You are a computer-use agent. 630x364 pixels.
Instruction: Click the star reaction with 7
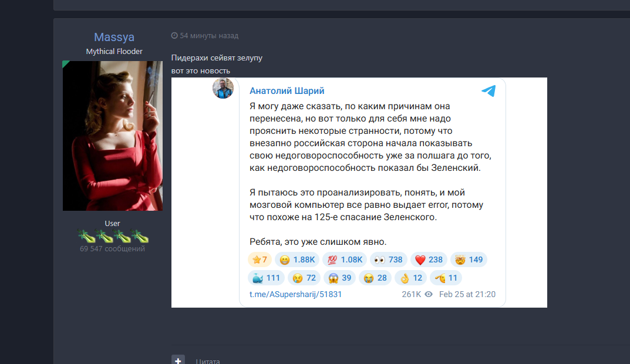click(x=260, y=260)
